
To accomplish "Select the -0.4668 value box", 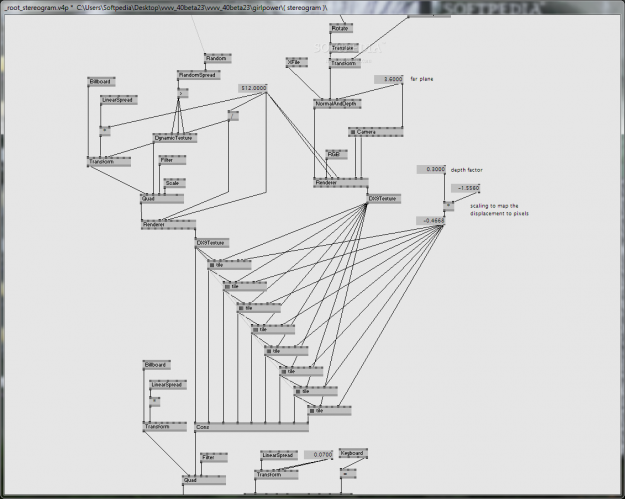I will pyautogui.click(x=431, y=220).
